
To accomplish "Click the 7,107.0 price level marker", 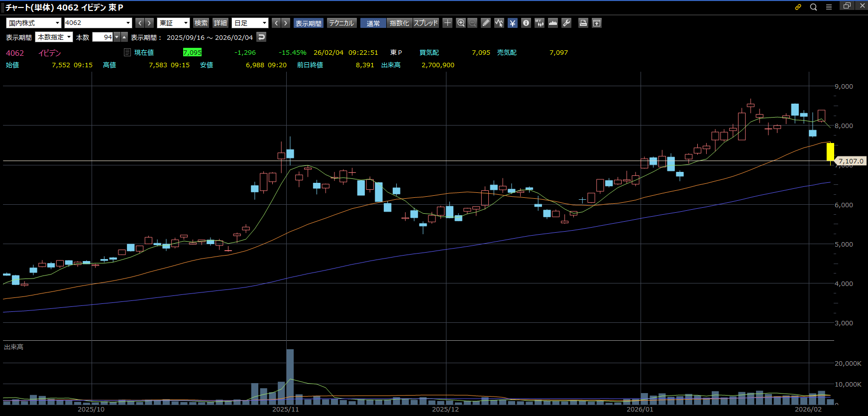I will click(x=851, y=161).
